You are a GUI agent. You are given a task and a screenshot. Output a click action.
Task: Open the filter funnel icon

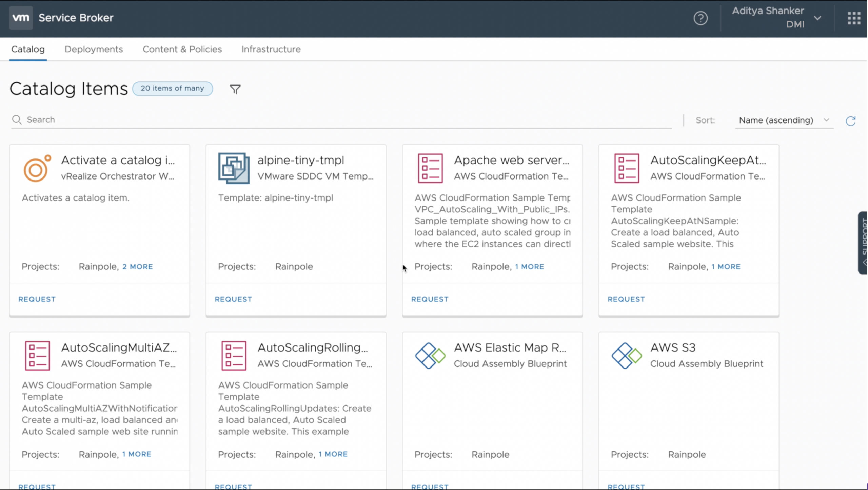pos(235,89)
